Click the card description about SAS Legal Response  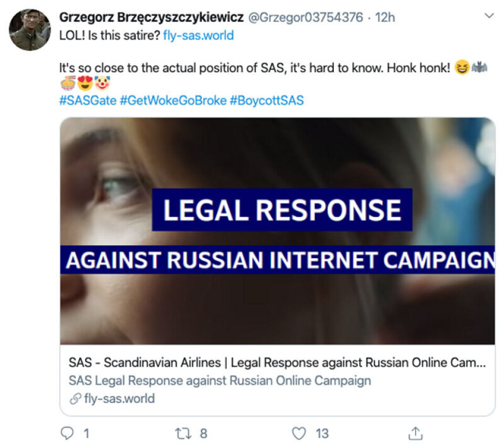pyautogui.click(x=219, y=381)
